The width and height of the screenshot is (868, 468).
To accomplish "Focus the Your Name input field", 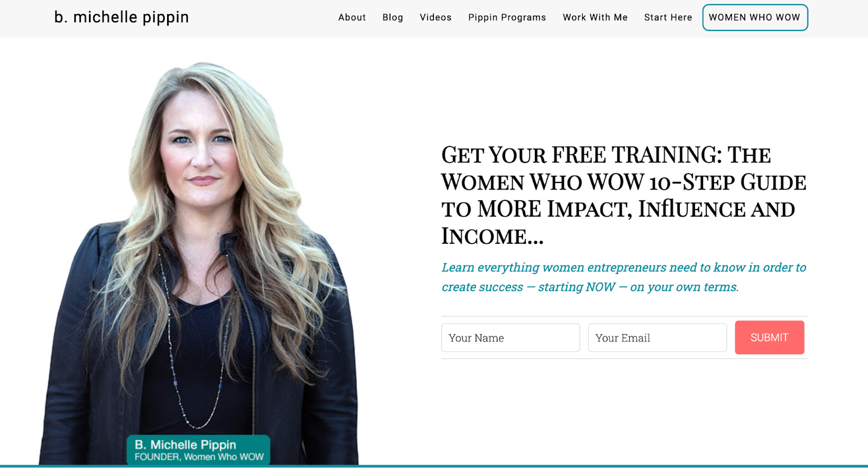I will pyautogui.click(x=510, y=338).
